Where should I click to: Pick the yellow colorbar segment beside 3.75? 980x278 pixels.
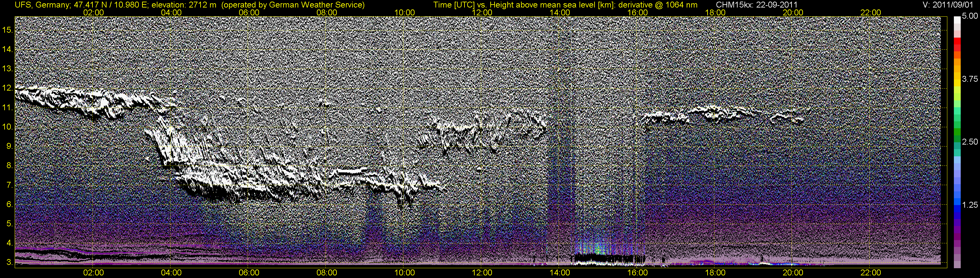[957, 83]
